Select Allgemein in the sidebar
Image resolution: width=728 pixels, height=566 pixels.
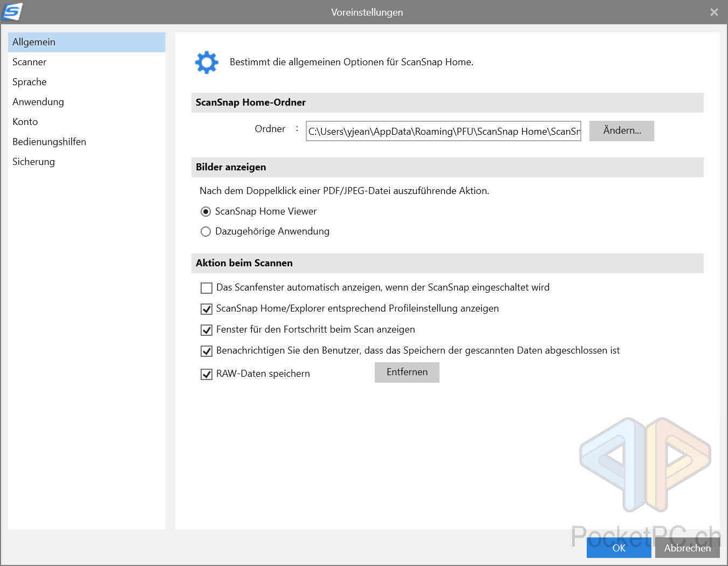87,42
